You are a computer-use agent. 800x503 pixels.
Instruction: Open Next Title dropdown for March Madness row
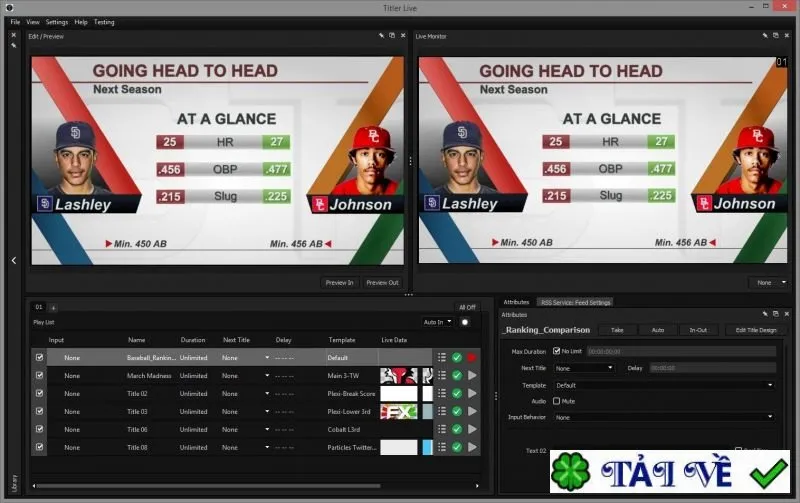coord(267,375)
